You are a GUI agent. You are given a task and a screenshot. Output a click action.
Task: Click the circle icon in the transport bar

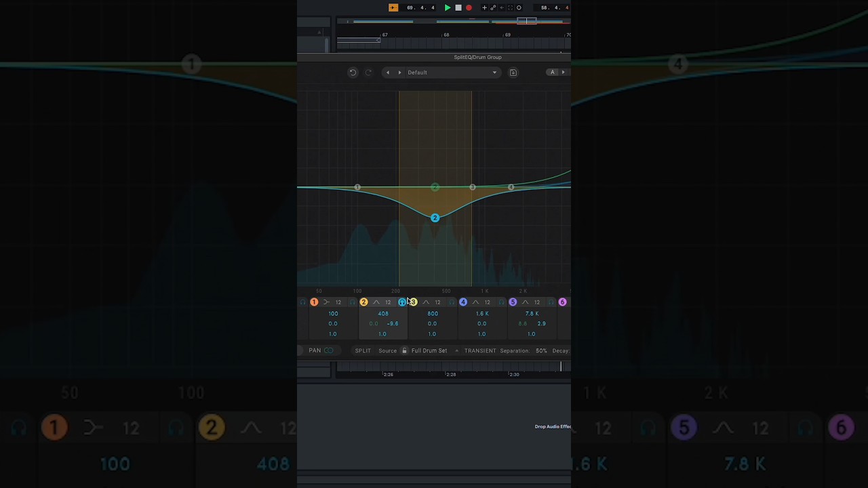point(519,7)
